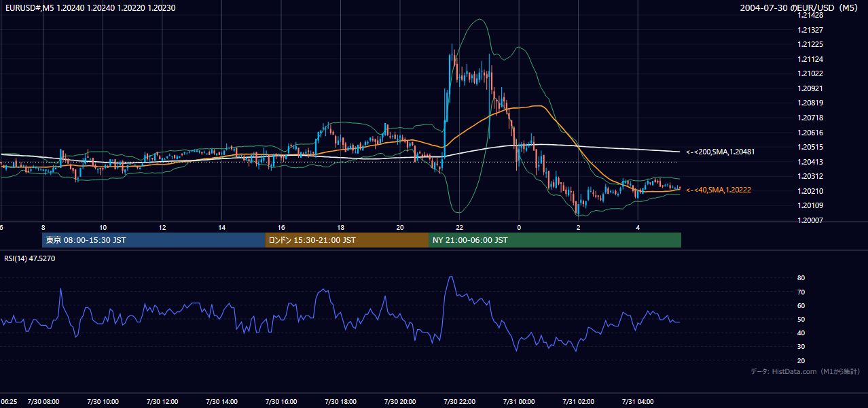
Task: Click the 7/30 12:00 date label
Action: pos(162,402)
